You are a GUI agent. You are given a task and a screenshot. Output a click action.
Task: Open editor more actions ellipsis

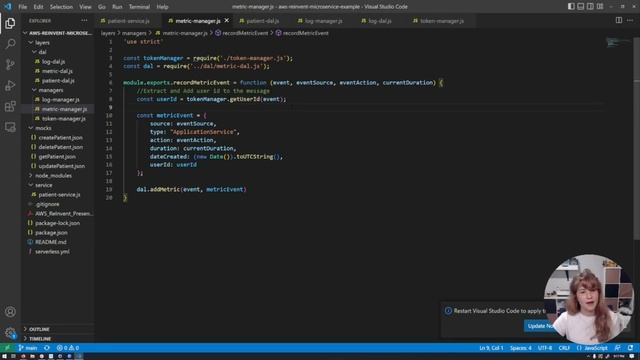[x=630, y=20]
